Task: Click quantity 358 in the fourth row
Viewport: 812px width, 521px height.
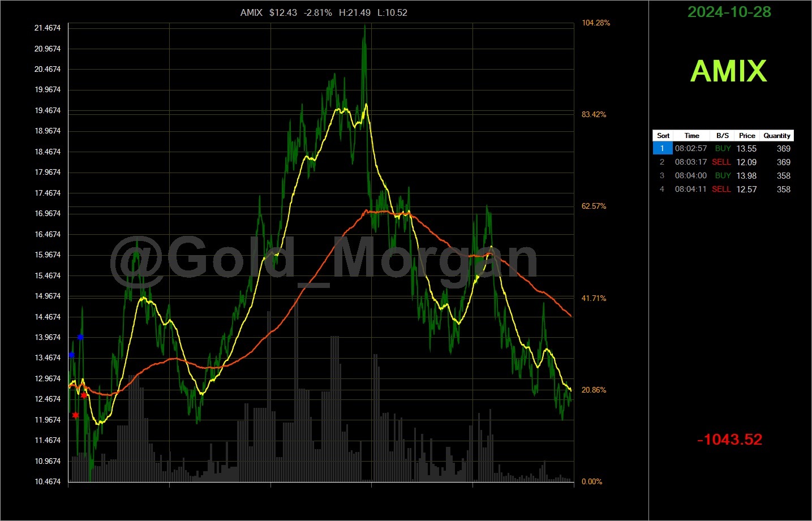Action: coord(784,190)
